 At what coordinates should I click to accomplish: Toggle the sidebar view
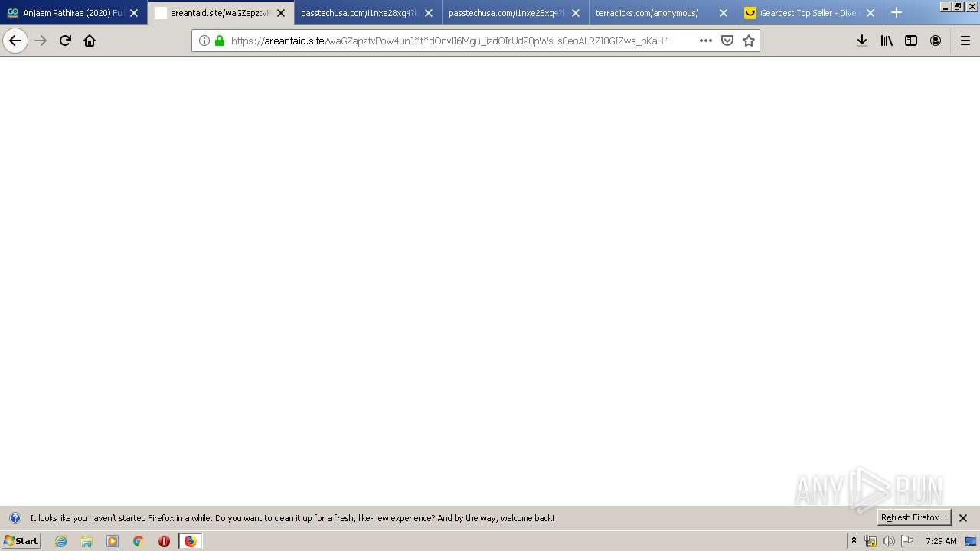pos(911,41)
